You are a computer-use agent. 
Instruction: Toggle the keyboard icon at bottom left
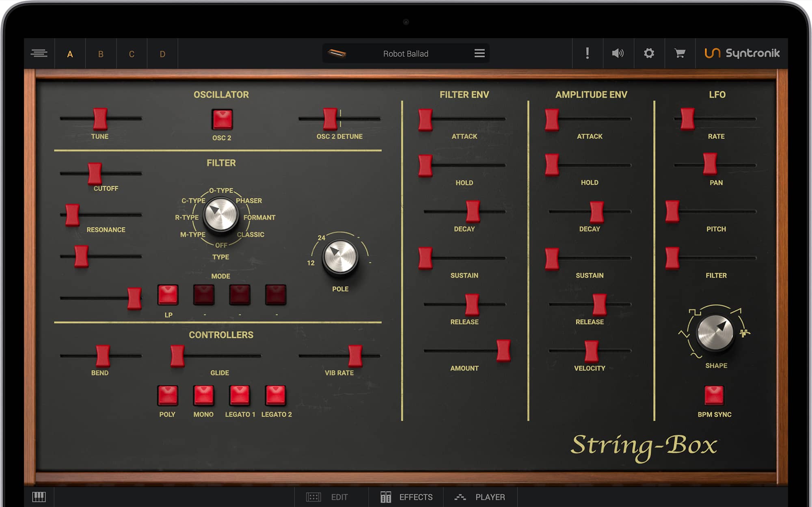click(x=39, y=496)
